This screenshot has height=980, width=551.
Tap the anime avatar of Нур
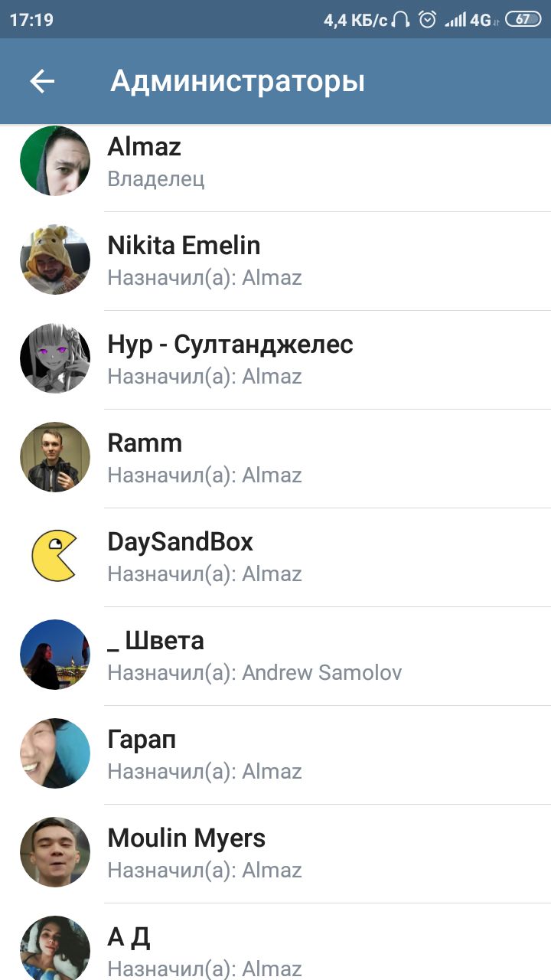(x=55, y=358)
